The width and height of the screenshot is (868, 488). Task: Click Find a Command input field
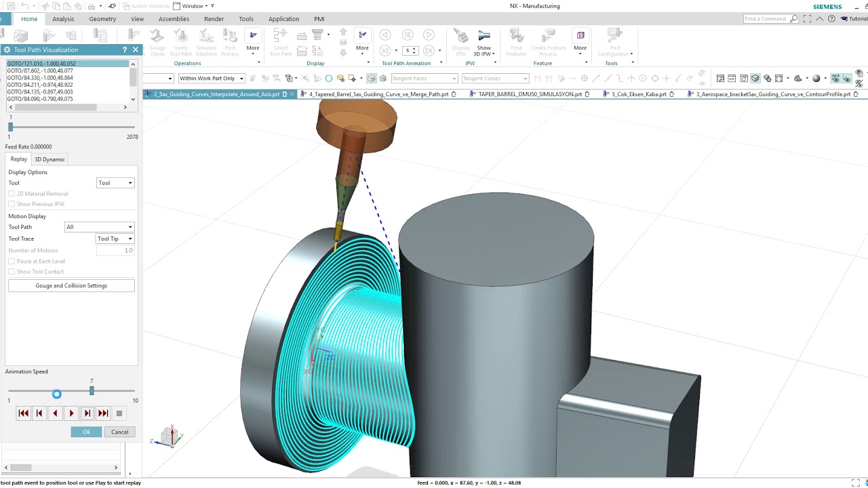[x=766, y=19]
